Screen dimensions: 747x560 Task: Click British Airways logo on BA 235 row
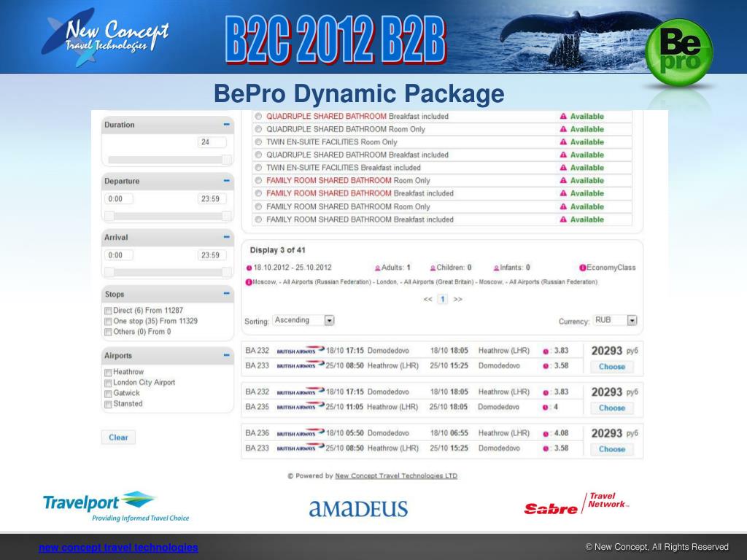click(x=301, y=407)
